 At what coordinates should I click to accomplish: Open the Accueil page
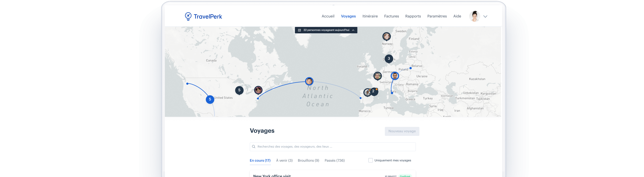[x=328, y=16]
